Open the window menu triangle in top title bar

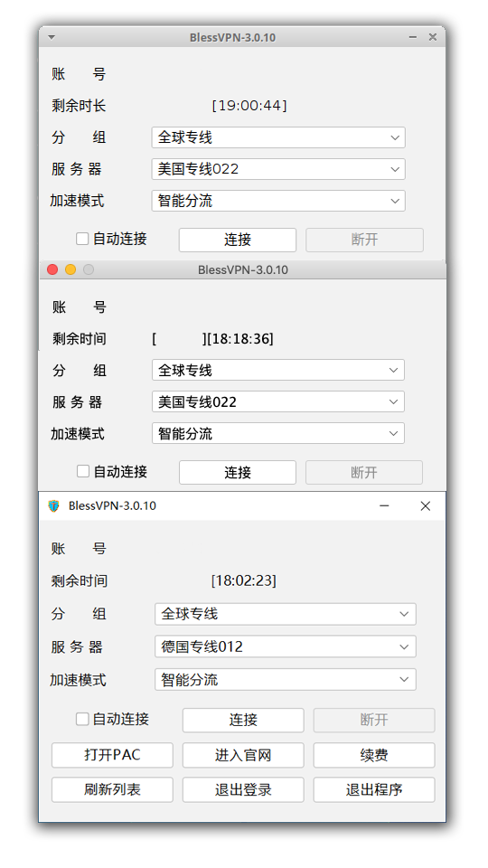tap(52, 37)
